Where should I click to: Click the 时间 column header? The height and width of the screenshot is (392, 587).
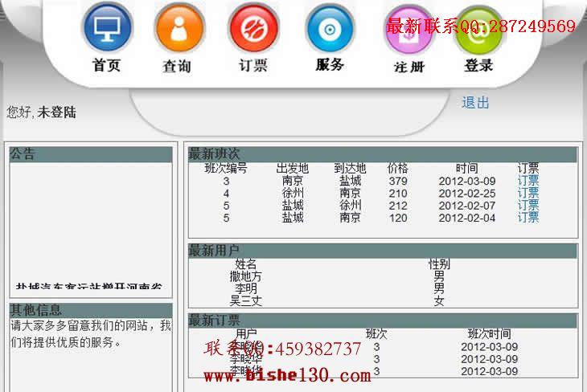[x=467, y=169]
